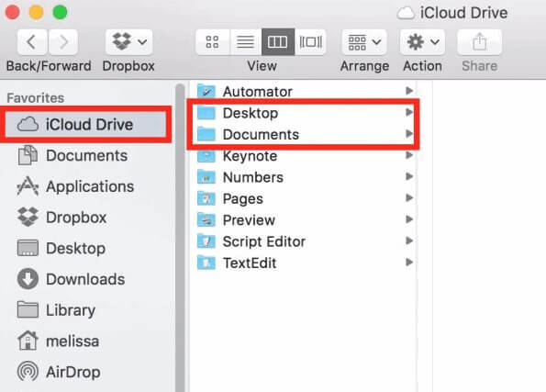Select the column view button
This screenshot has height=392, width=546.
point(278,42)
